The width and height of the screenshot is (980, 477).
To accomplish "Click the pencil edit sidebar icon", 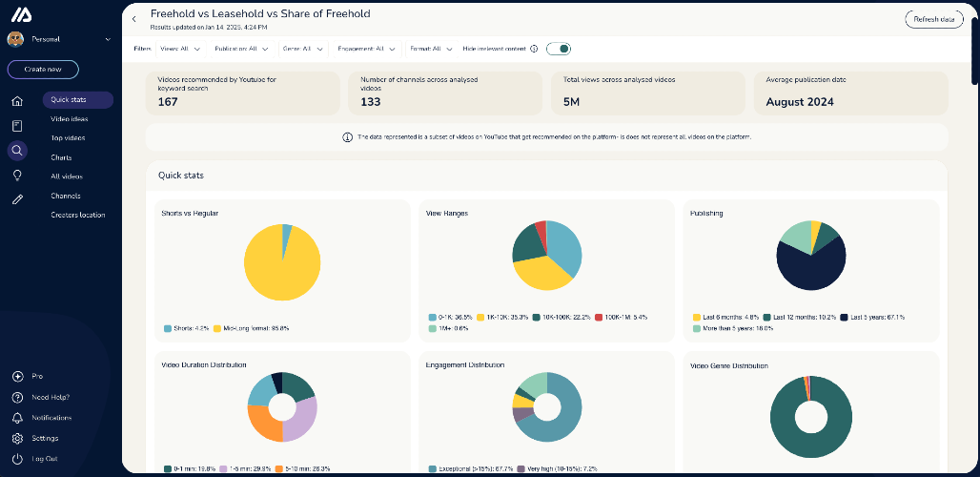I will pos(17,199).
